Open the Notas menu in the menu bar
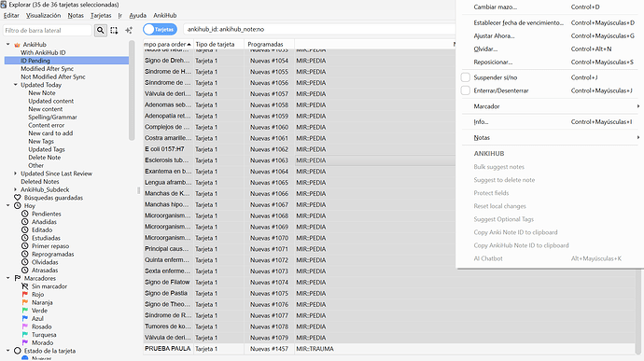Viewport: 644px width, 361px height. click(76, 15)
